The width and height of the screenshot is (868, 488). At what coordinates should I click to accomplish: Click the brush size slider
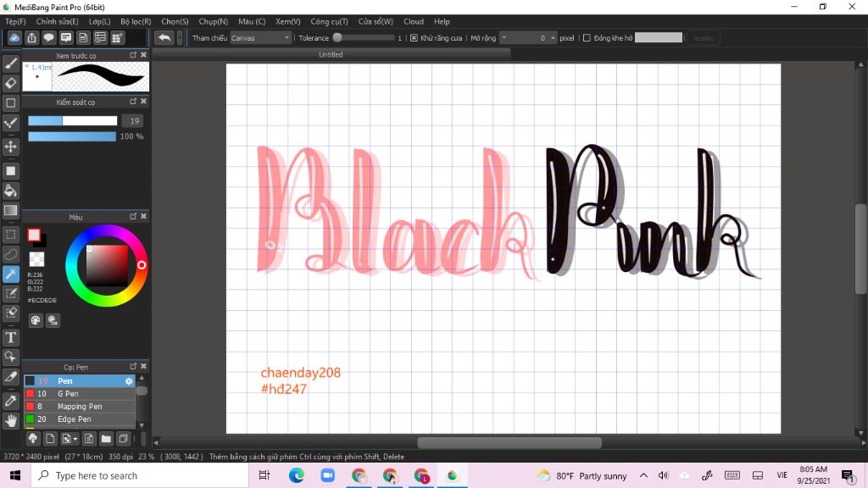[73, 120]
